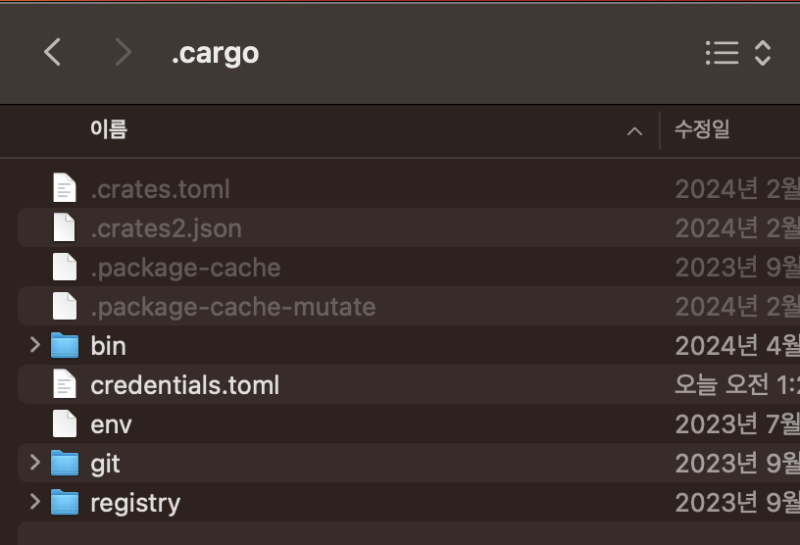
Task: Click the forward navigation arrow
Action: pos(123,53)
